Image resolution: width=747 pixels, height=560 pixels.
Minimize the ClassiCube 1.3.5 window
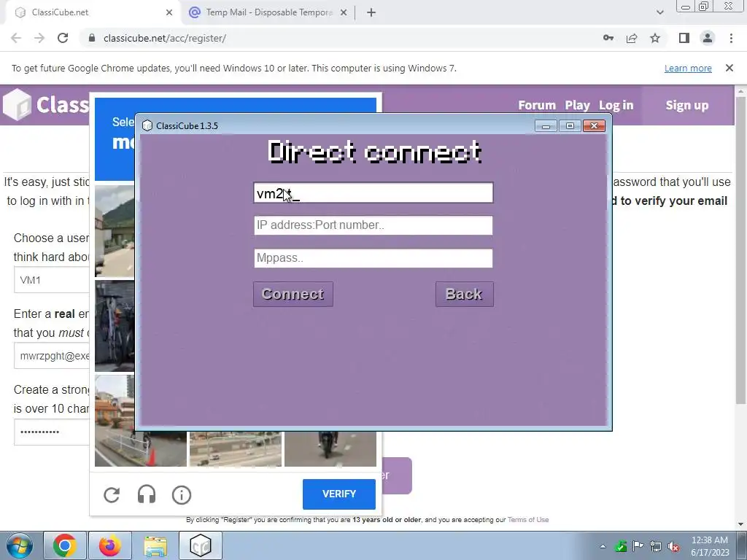click(546, 125)
